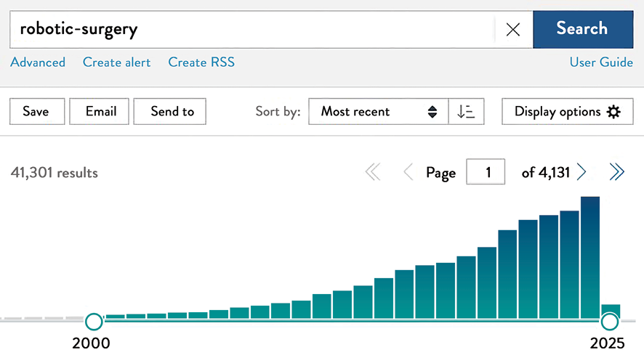Toggle the sort order direction icon

[x=466, y=111]
